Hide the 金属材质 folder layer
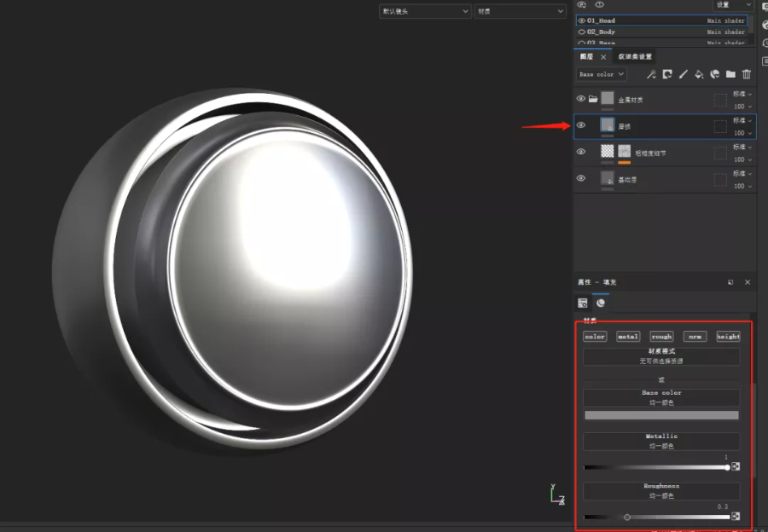Viewport: 768px width, 532px height. tap(581, 99)
